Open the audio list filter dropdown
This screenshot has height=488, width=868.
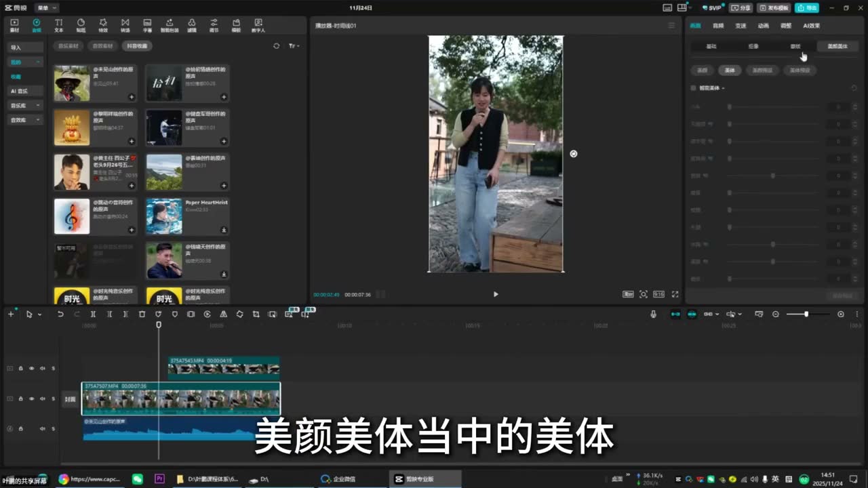click(294, 46)
